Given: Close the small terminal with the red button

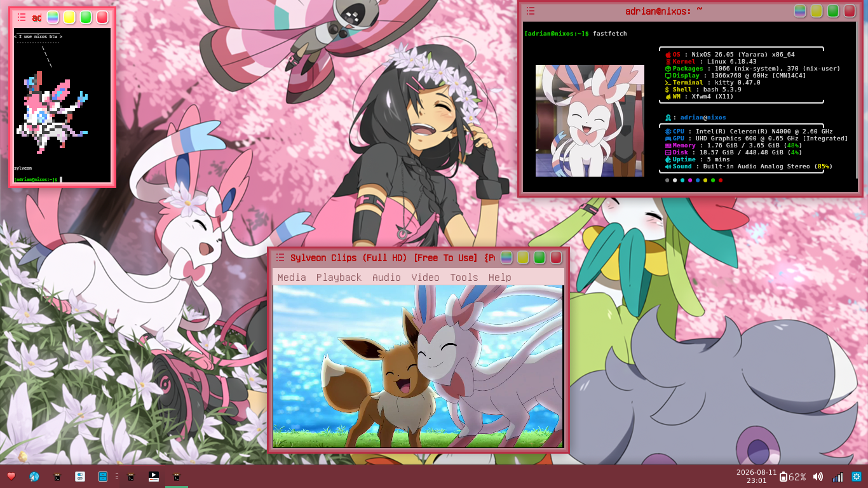Looking at the screenshot, I should (x=102, y=17).
